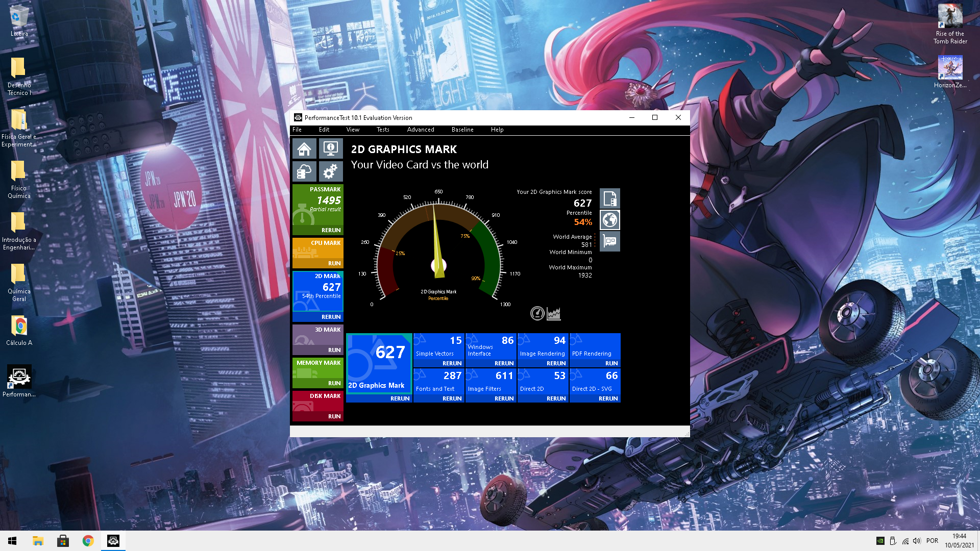
Task: Rerun the Direct 2D - SVG test
Action: [608, 398]
